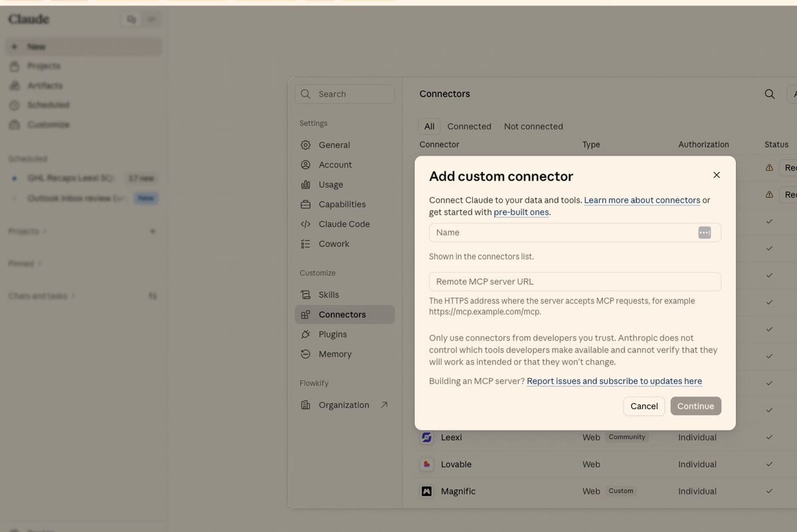
Task: Open Memory section
Action: pos(345,355)
